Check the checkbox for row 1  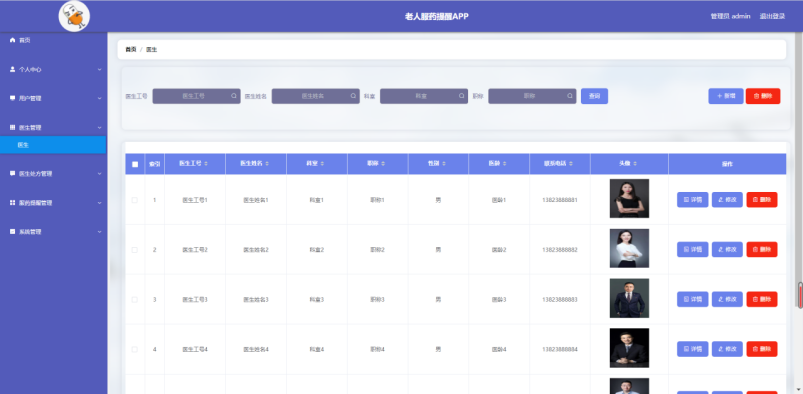(x=135, y=200)
